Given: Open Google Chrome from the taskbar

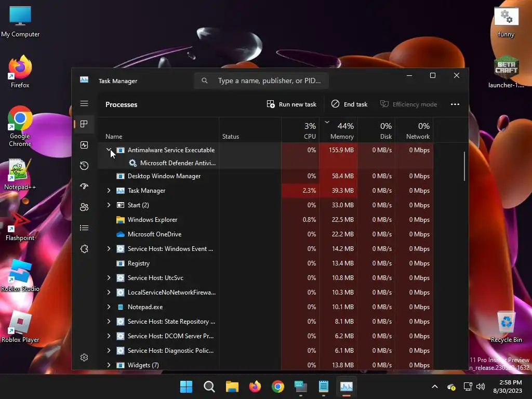Looking at the screenshot, I should [278, 387].
